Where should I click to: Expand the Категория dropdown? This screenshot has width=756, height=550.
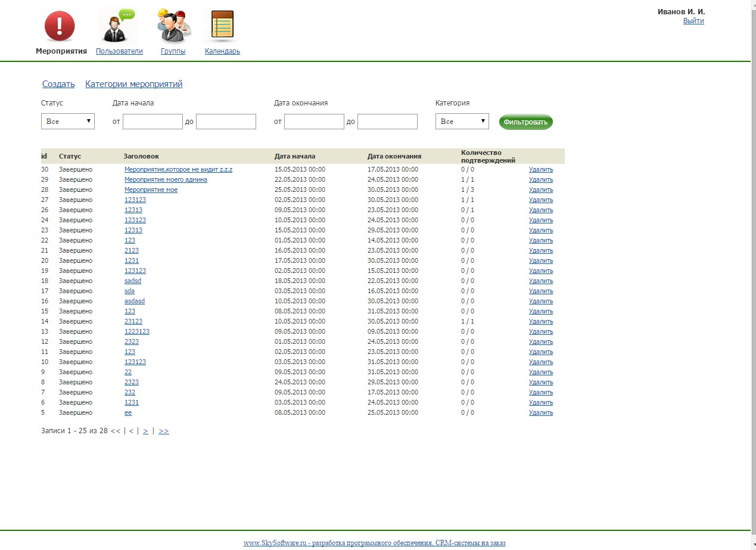[x=462, y=121]
